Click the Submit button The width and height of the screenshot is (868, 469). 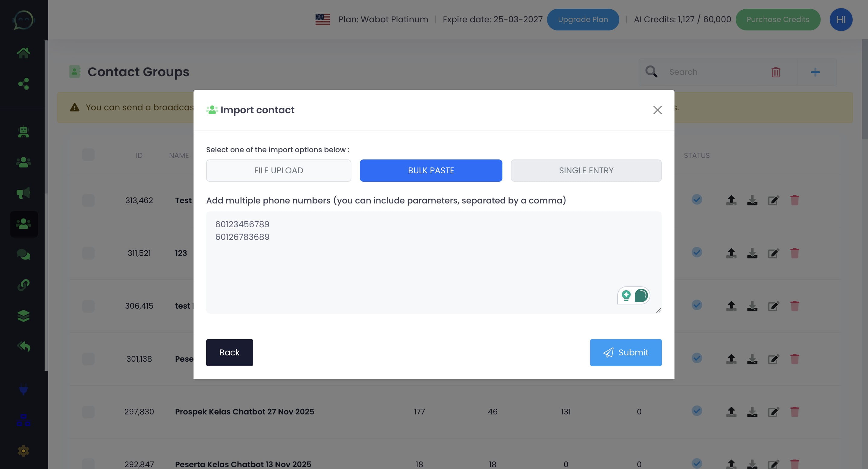tap(625, 352)
